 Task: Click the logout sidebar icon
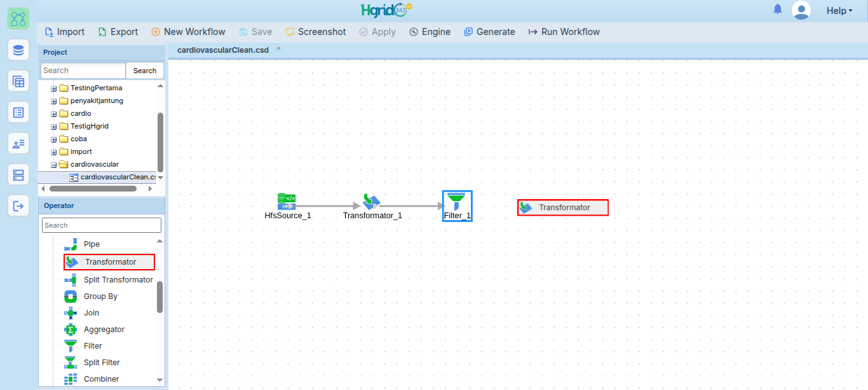point(18,205)
